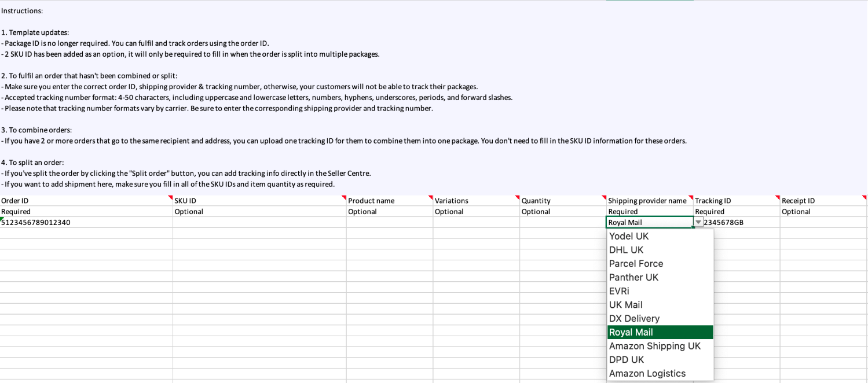Viewport: 868px width, 383px height.
Task: Choose EVRi from the list
Action: (660, 291)
